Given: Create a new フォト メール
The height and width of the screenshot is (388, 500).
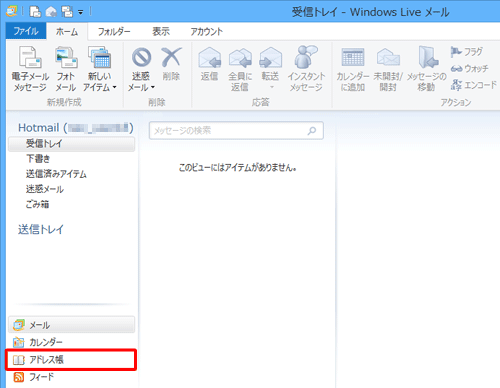Looking at the screenshot, I should (x=66, y=69).
